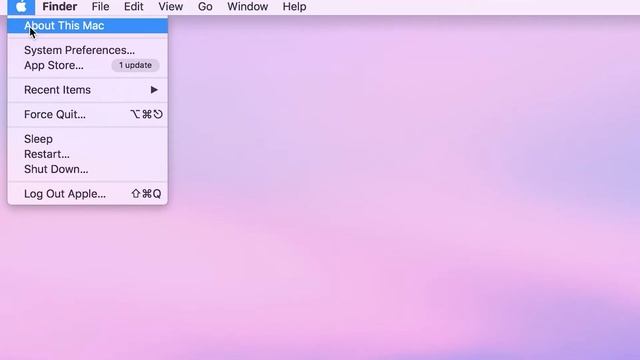Open the Finder menu

[x=60, y=7]
